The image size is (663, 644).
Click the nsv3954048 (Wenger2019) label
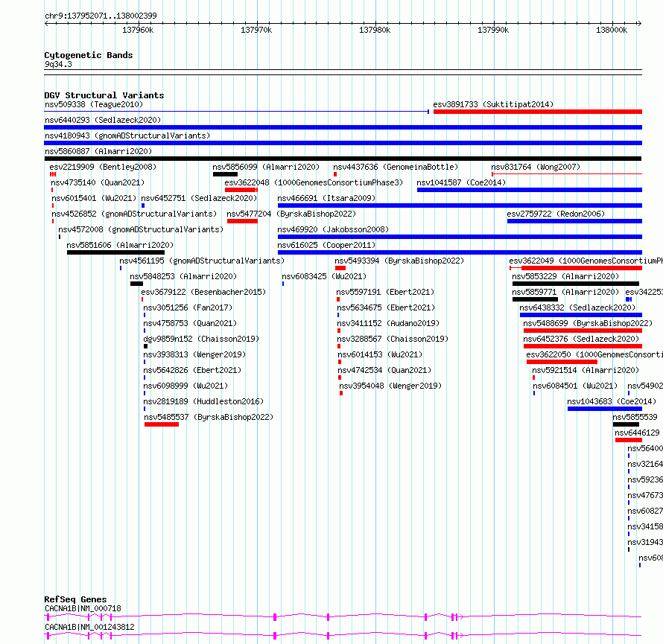click(390, 386)
